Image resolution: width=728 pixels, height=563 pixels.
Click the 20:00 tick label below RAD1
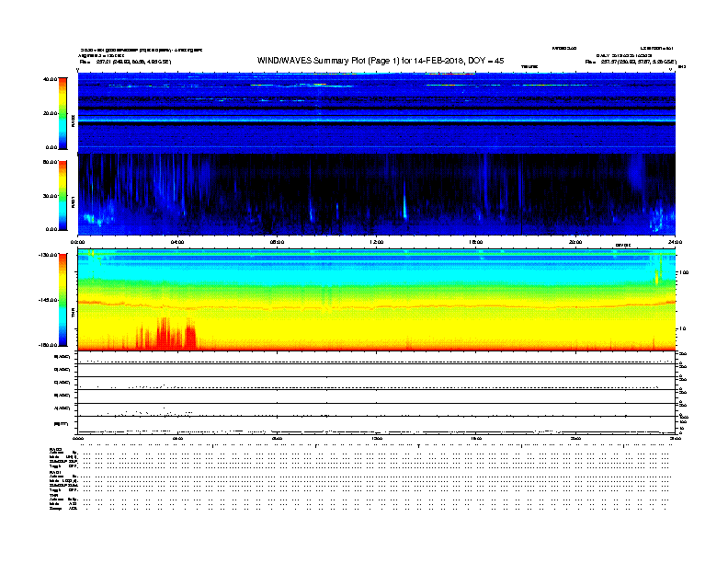[575, 243]
